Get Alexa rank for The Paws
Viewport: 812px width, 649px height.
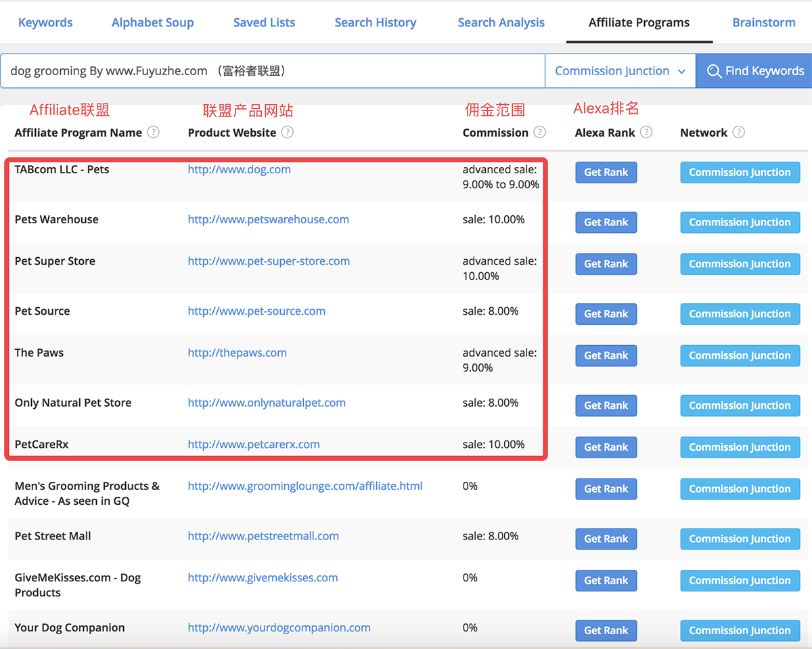pos(606,356)
